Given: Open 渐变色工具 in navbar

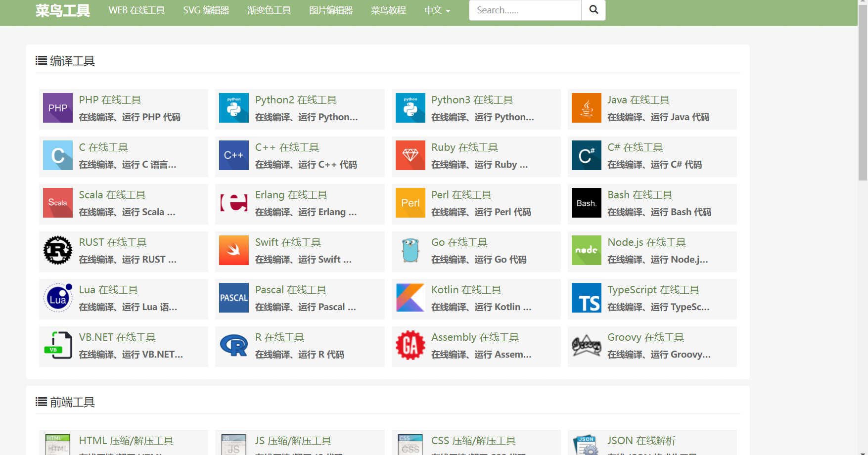Looking at the screenshot, I should coord(269,10).
